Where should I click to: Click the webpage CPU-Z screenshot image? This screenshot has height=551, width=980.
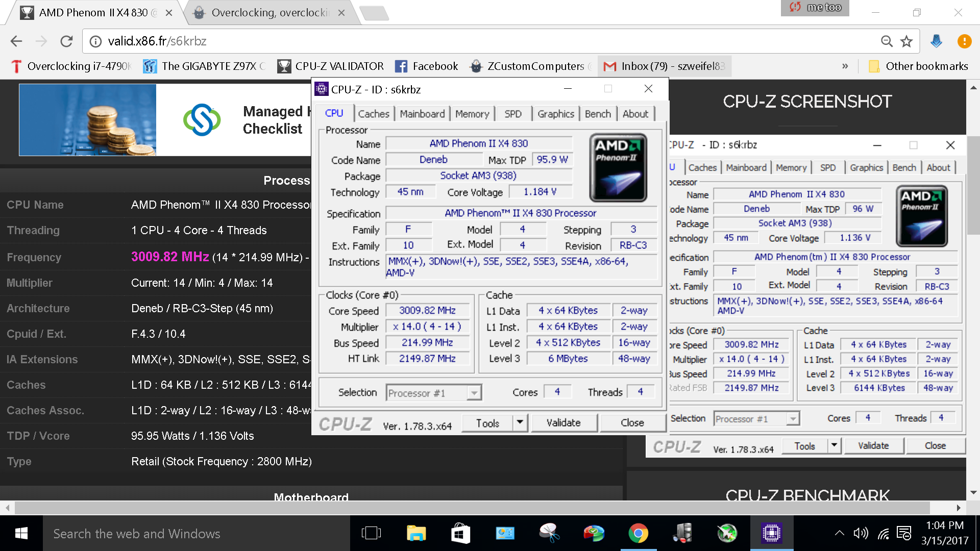817,296
